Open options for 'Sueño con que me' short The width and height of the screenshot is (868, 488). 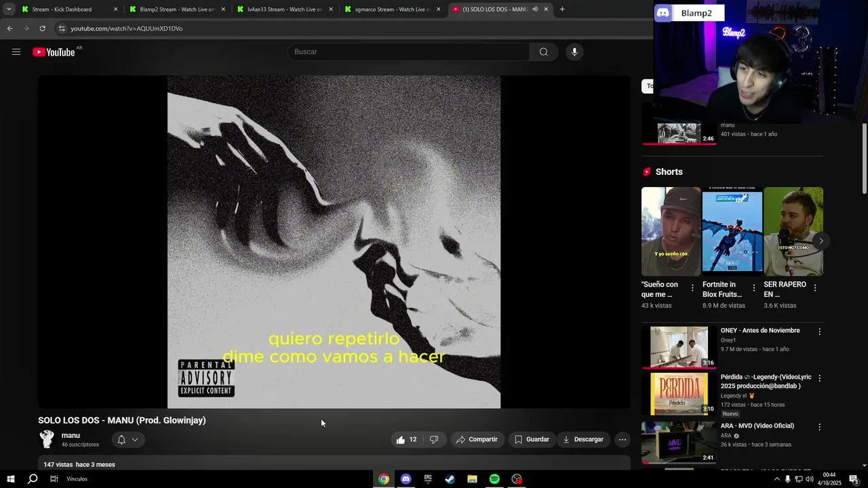[692, 288]
